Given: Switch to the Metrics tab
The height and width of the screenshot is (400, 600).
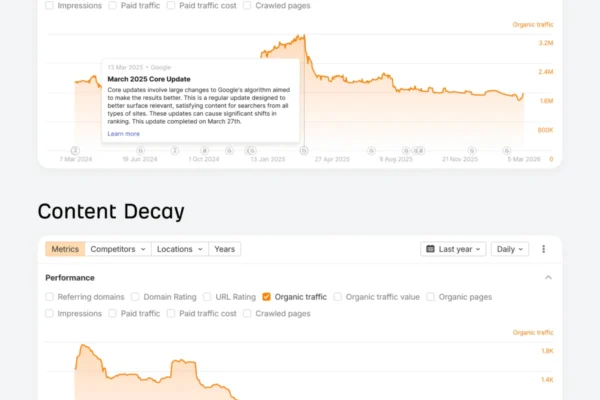Looking at the screenshot, I should point(65,249).
